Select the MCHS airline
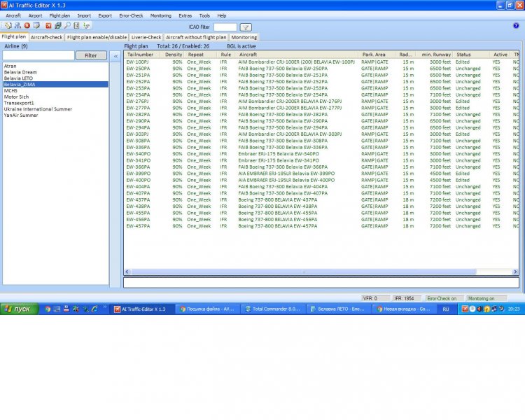Screen dimensions: 525x420 [x=10, y=91]
